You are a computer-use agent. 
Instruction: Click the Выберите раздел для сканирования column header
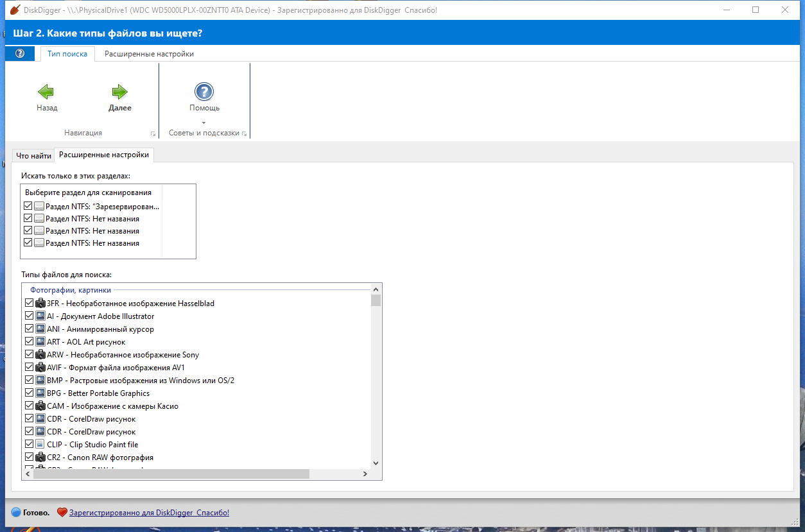[x=91, y=192]
